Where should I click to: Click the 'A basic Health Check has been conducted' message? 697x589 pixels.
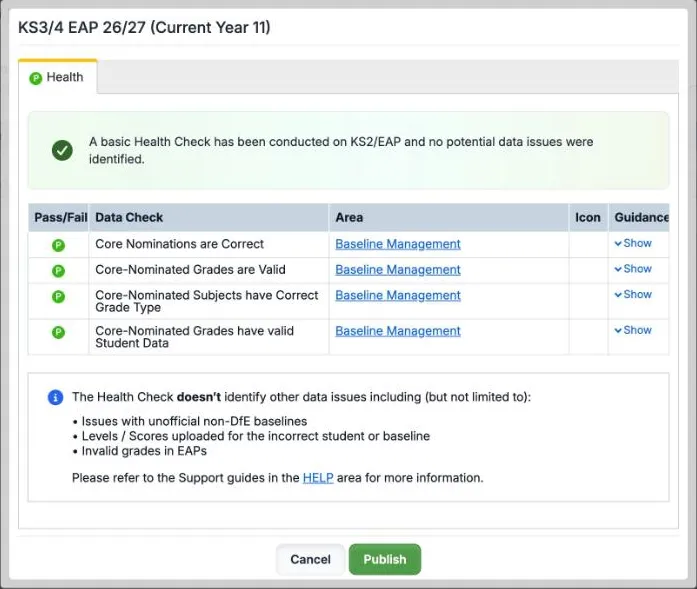pyautogui.click(x=341, y=150)
